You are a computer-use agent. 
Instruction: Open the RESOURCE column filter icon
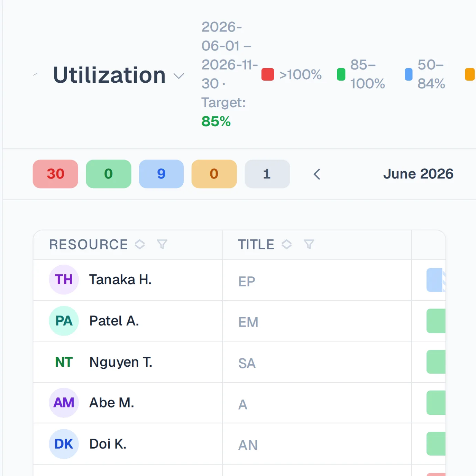pyautogui.click(x=162, y=245)
